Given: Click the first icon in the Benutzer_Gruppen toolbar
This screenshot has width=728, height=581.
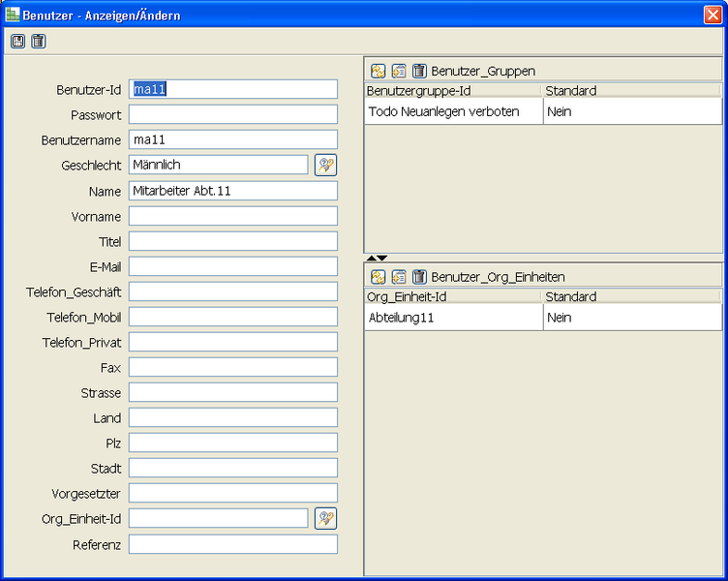Looking at the screenshot, I should pyautogui.click(x=378, y=71).
